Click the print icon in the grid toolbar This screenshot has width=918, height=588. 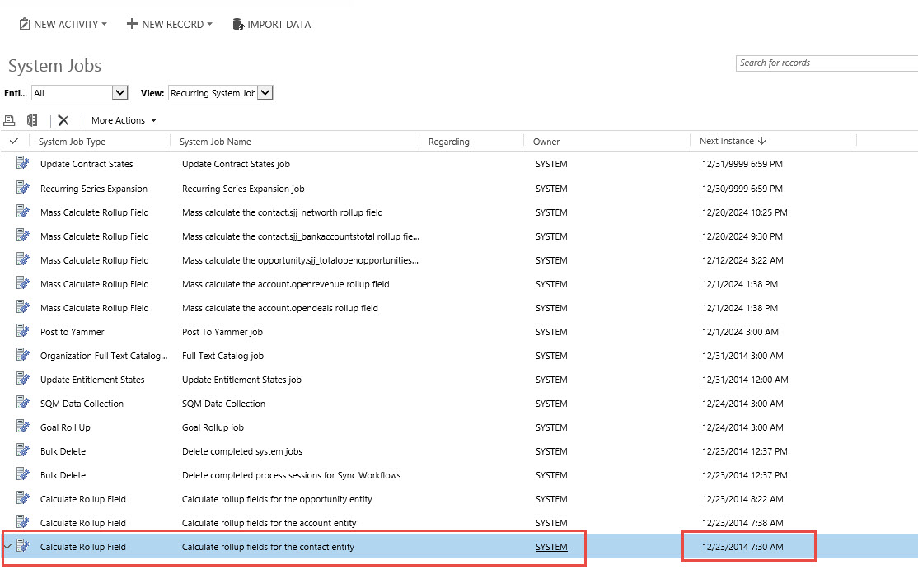tap(10, 120)
